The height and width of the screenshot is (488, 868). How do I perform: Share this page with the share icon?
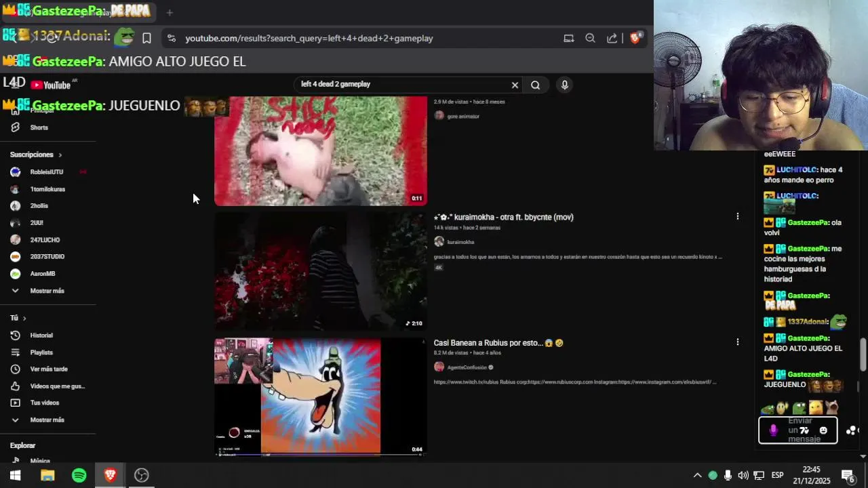612,39
